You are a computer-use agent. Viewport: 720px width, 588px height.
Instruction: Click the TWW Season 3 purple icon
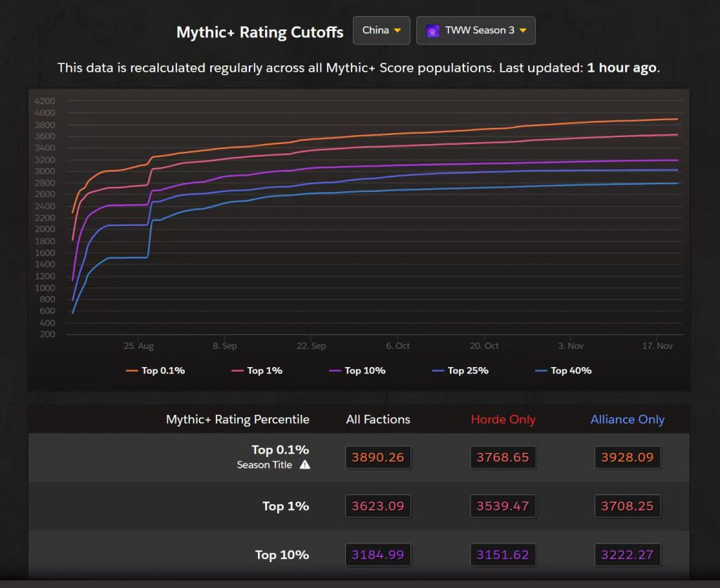tap(433, 31)
